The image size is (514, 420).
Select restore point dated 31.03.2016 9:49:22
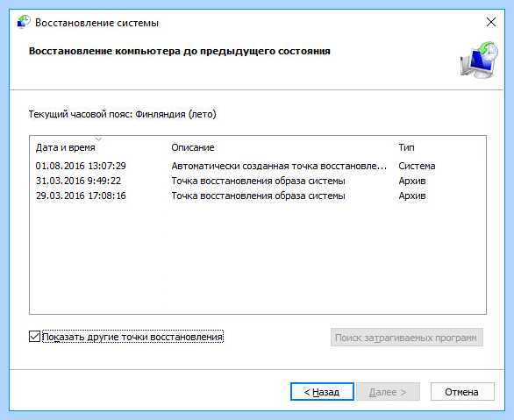(78, 181)
